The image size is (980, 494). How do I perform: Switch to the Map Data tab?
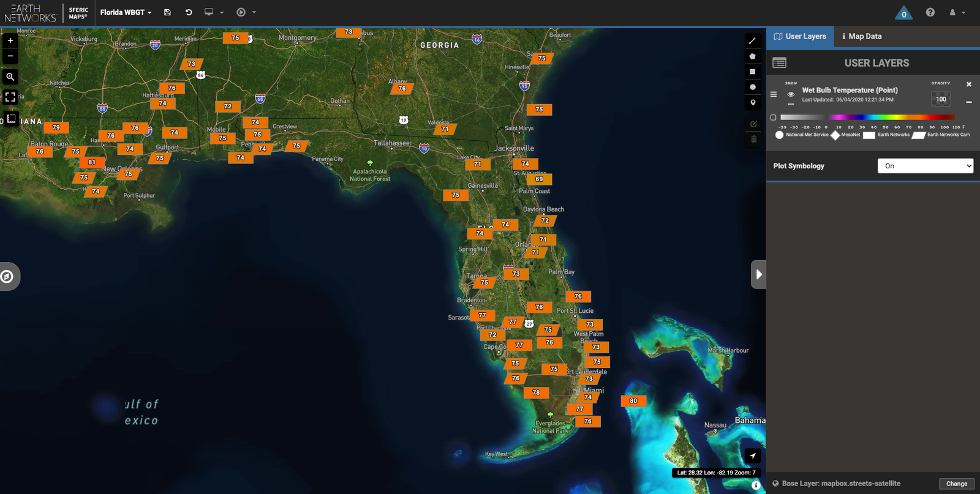tap(862, 36)
